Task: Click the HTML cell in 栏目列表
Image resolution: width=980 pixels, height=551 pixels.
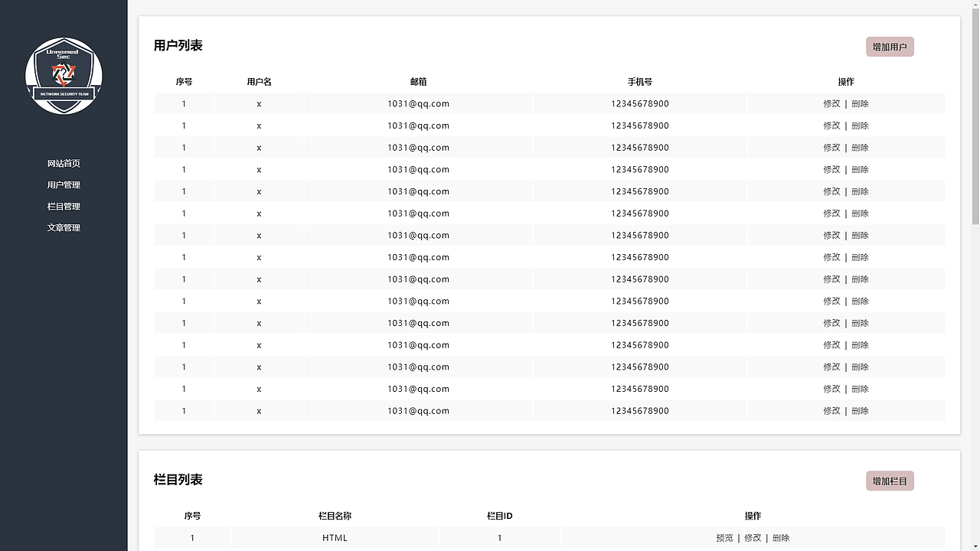Action: coord(335,538)
